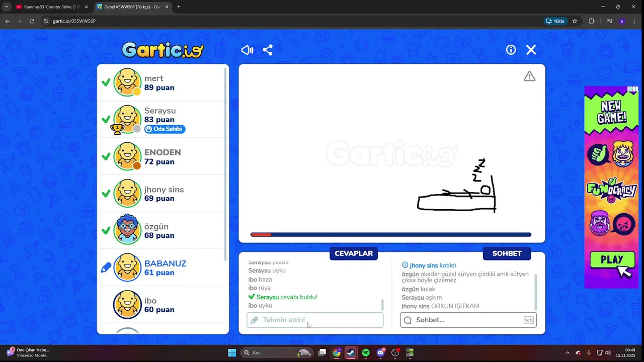Bookmark this page with the star
The image size is (644, 362).
point(575,21)
